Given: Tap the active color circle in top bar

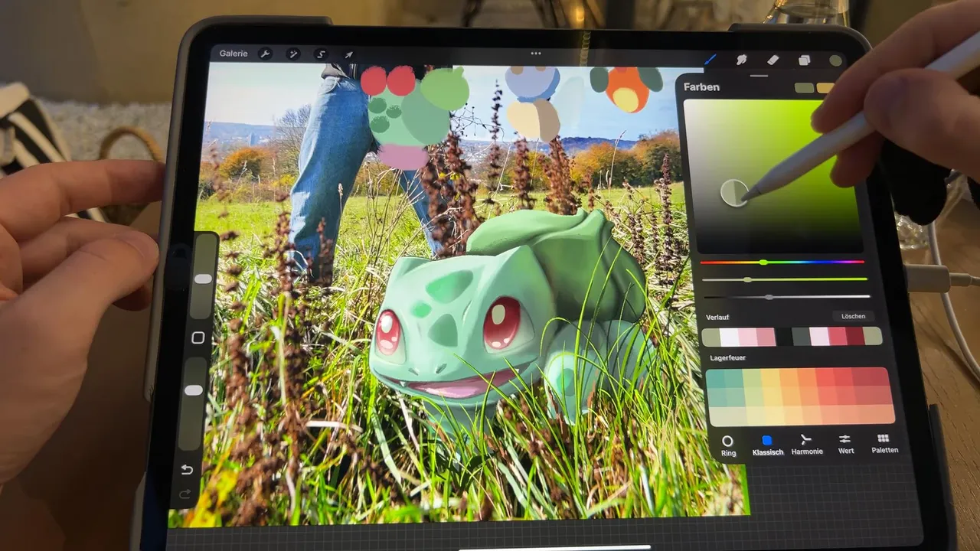Looking at the screenshot, I should tap(835, 60).
